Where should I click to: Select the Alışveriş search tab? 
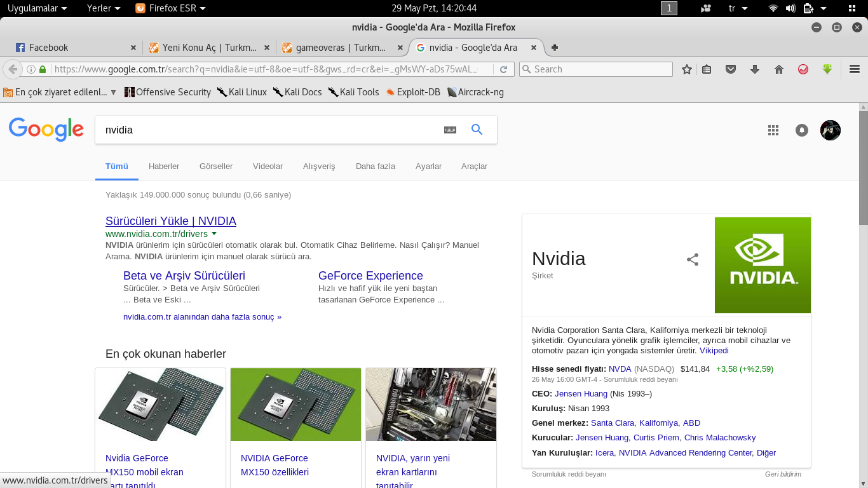[319, 166]
